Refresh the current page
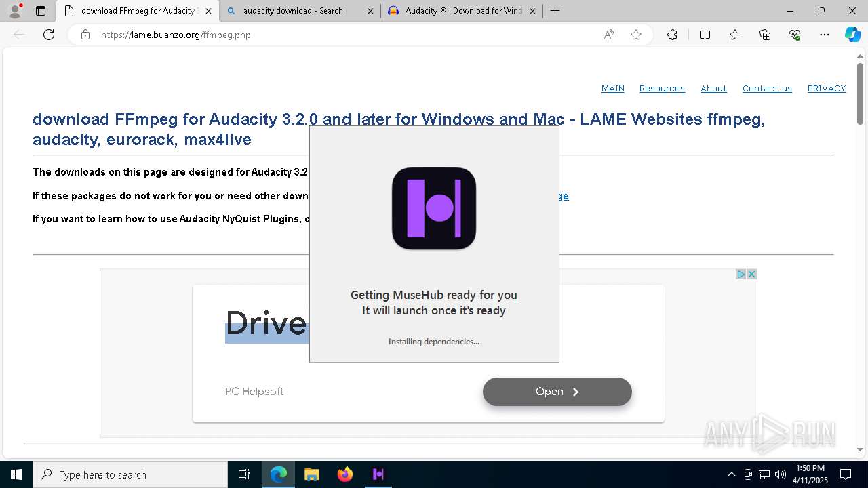Screen dimensions: 868x488 point(49,35)
